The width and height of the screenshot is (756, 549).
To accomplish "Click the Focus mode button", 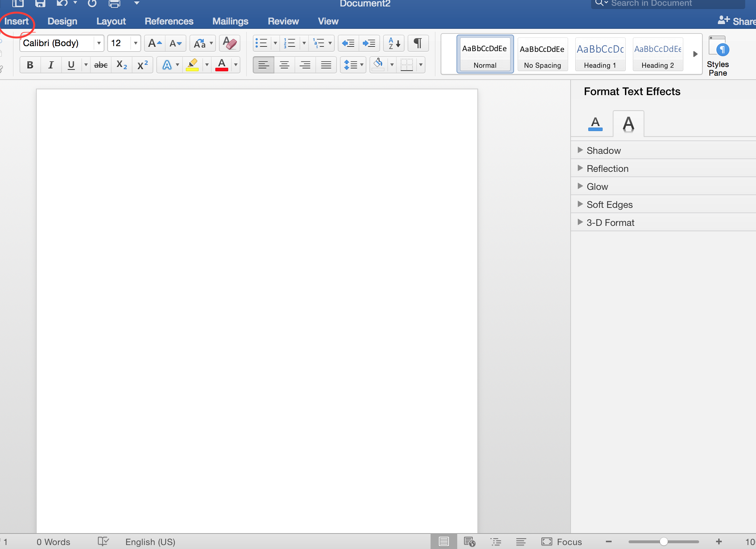I will 562,541.
